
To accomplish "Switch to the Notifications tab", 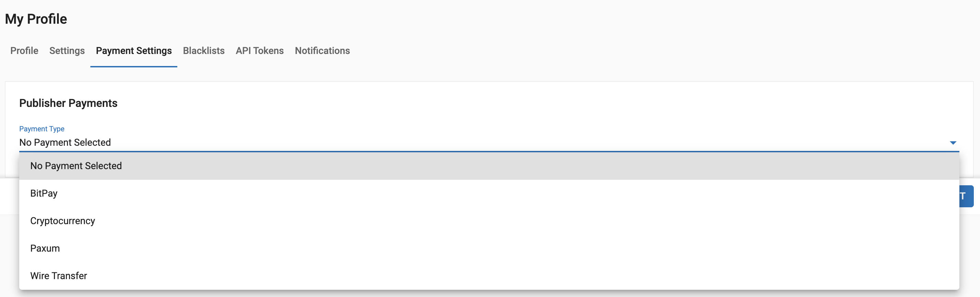I will pyautogui.click(x=322, y=51).
